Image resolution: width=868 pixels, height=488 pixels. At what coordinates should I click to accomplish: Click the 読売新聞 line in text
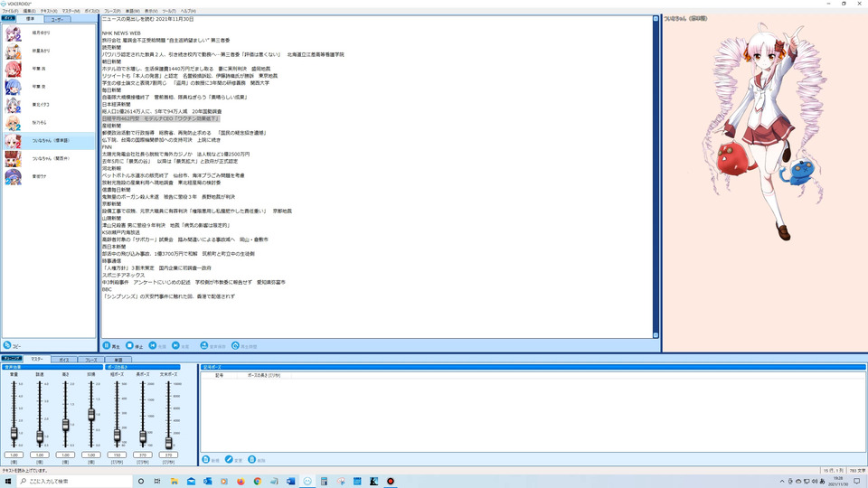pos(111,48)
